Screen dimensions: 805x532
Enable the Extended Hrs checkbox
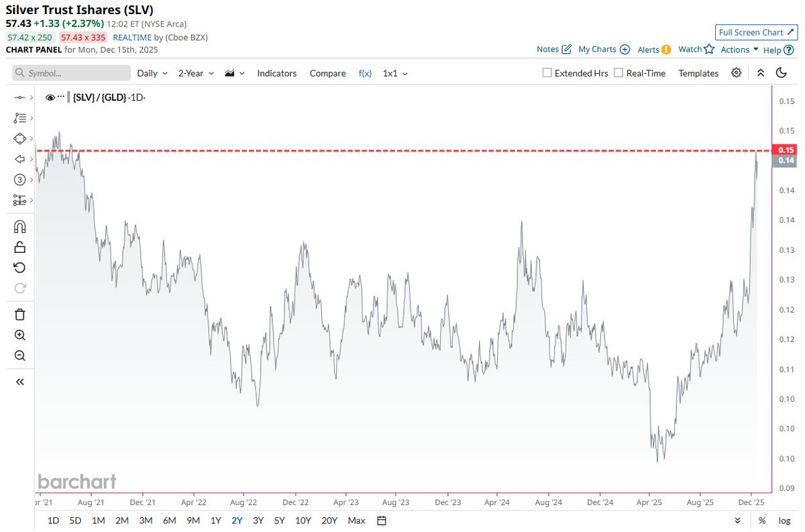click(x=547, y=72)
